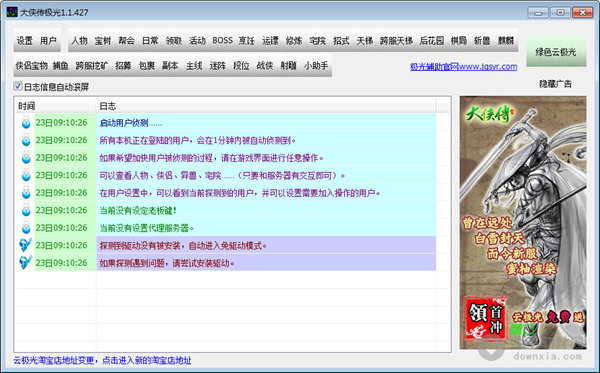Open the 日常 menu
This screenshot has height=373, width=600.
pos(150,41)
